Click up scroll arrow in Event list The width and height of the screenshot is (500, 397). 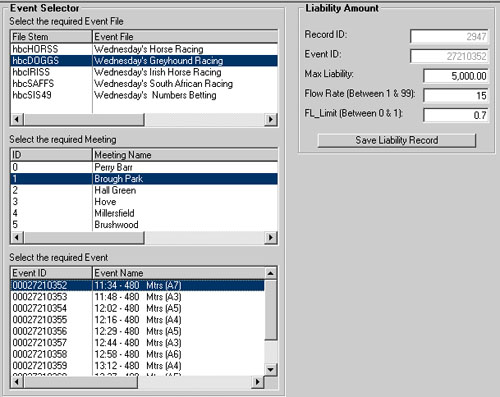point(270,273)
